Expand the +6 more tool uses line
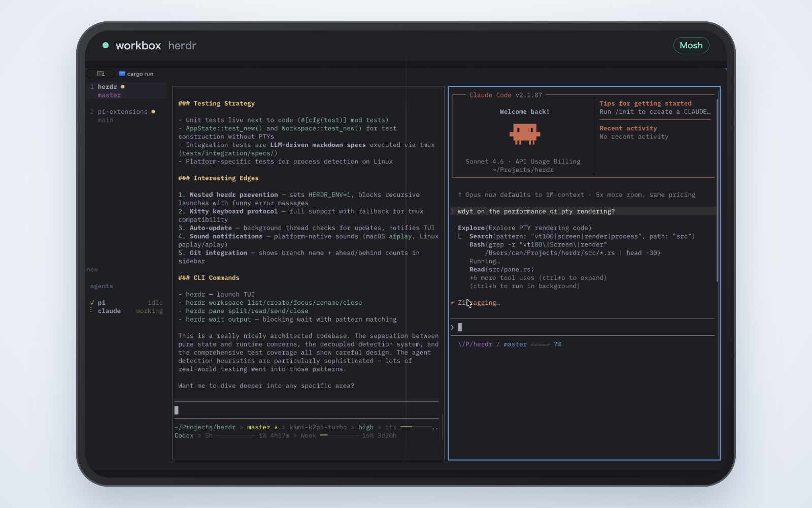 pyautogui.click(x=538, y=278)
